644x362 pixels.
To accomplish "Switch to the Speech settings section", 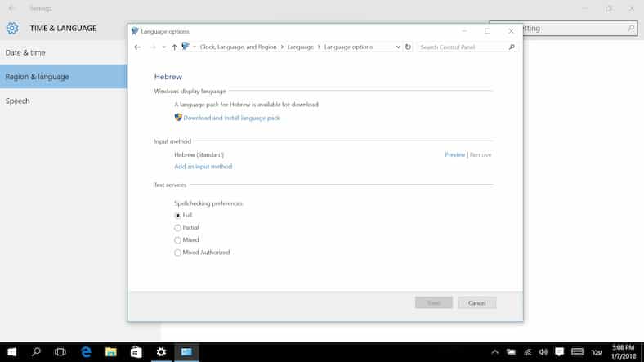I will click(18, 101).
